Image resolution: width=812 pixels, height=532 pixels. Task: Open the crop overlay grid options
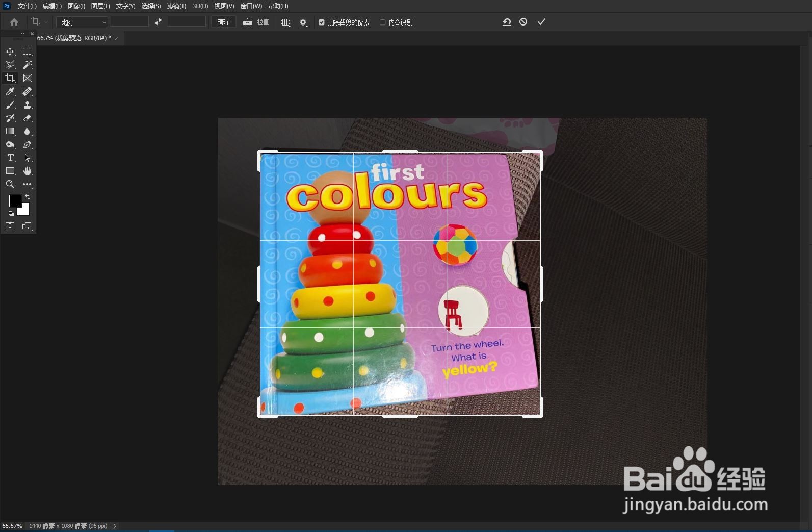pyautogui.click(x=286, y=22)
